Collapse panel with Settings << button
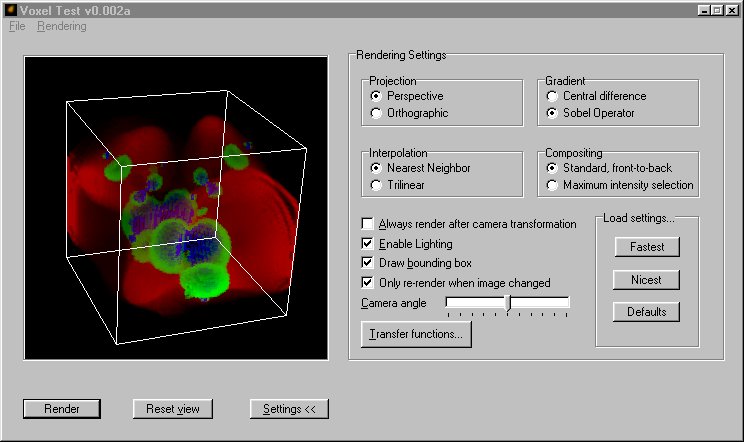 pyautogui.click(x=289, y=409)
